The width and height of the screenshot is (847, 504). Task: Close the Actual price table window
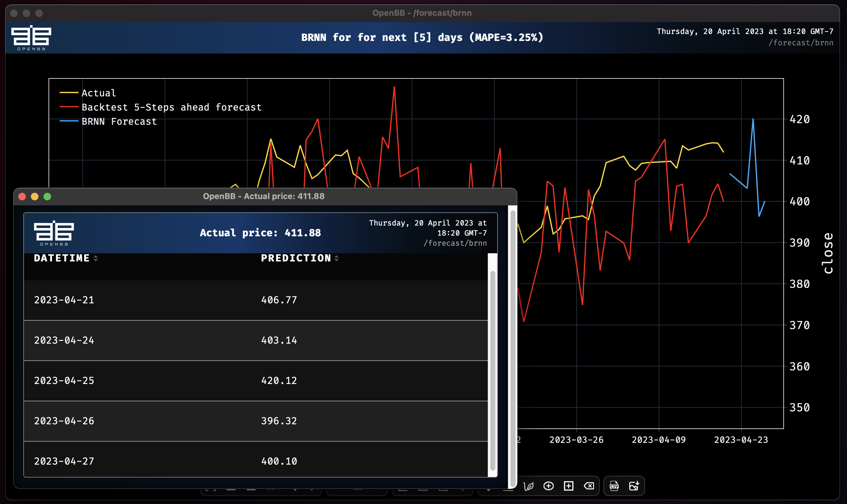22,197
